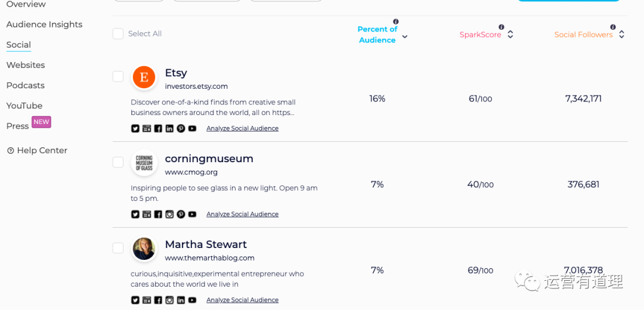This screenshot has width=644, height=310.
Task: Select the corningmuseum row checkbox
Action: point(118,162)
